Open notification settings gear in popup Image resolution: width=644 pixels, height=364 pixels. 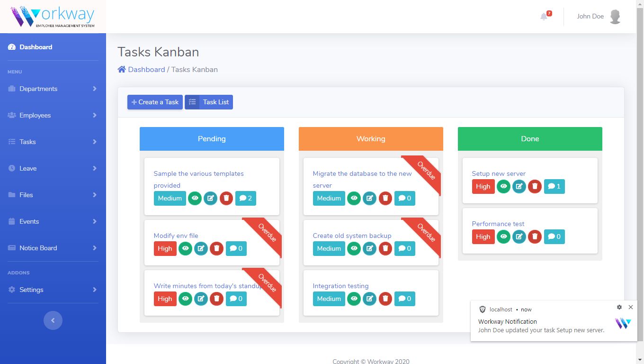(x=619, y=307)
